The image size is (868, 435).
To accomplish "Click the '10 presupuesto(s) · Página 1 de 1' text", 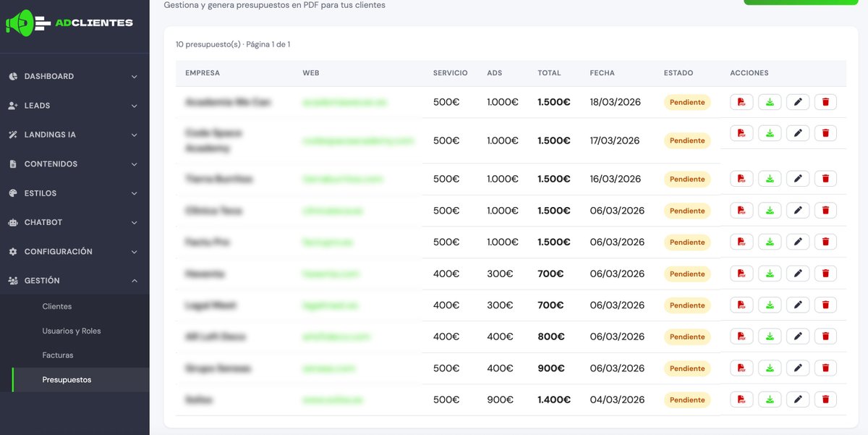I will tap(233, 44).
